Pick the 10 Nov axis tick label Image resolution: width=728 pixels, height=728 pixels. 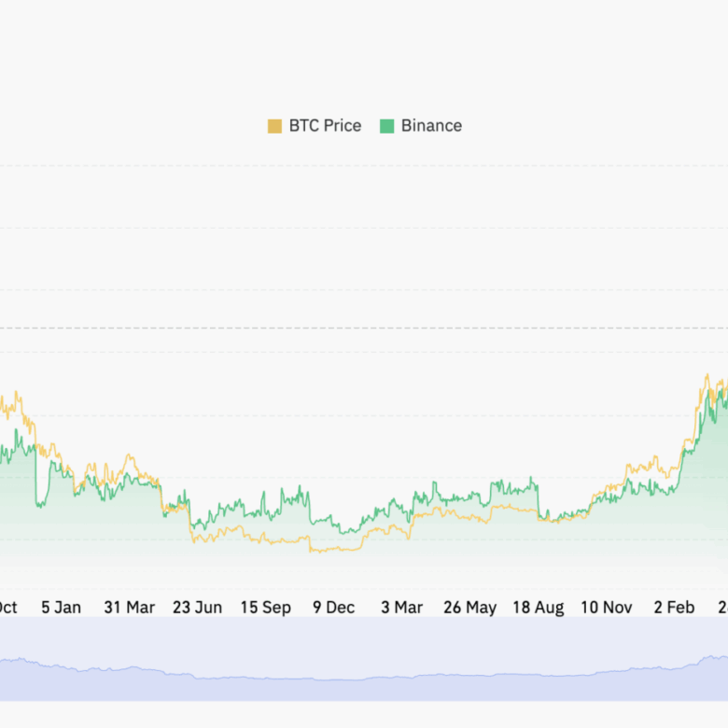click(x=606, y=608)
